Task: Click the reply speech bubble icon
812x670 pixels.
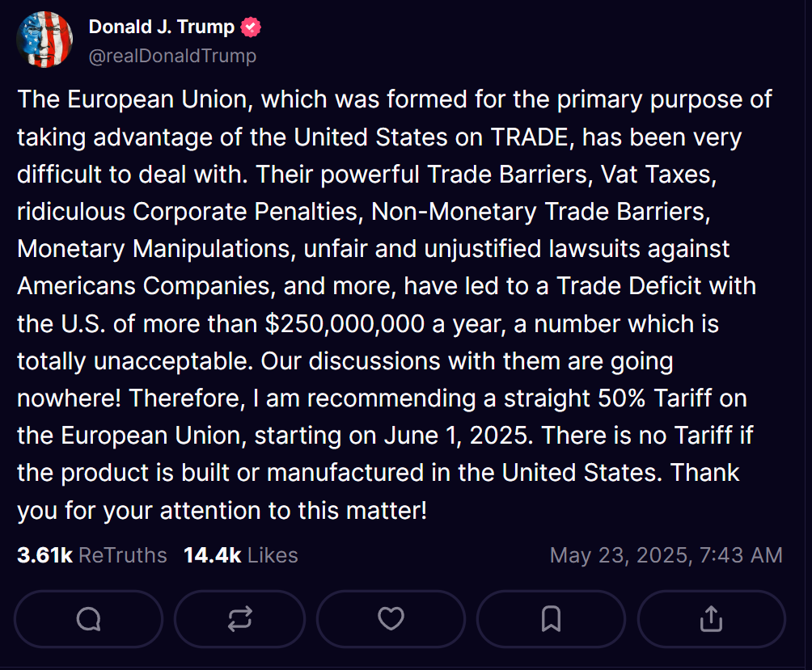Action: [88, 619]
